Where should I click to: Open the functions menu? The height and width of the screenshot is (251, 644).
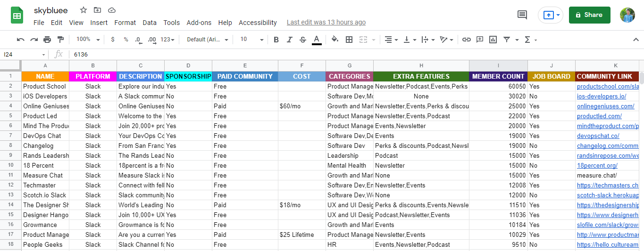tap(530, 40)
